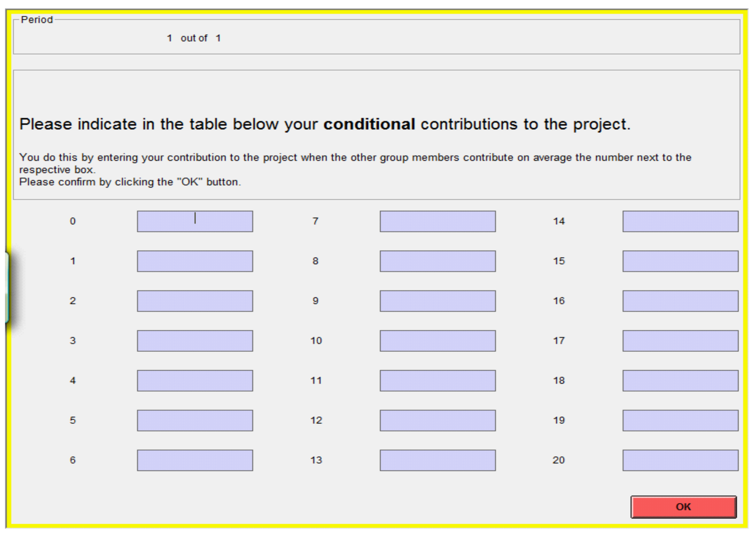Select the contribution field next to 1
Image resolution: width=756 pixels, height=537 pixels.
[195, 261]
